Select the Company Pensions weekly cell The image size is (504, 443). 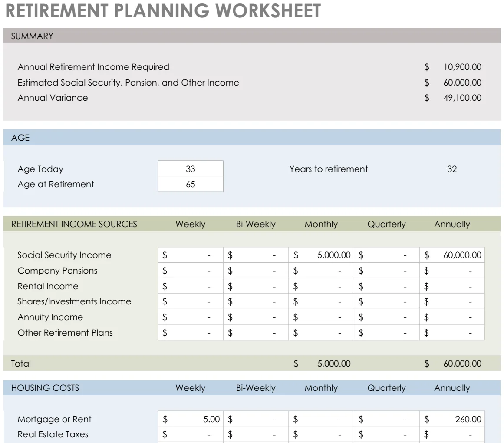click(190, 271)
